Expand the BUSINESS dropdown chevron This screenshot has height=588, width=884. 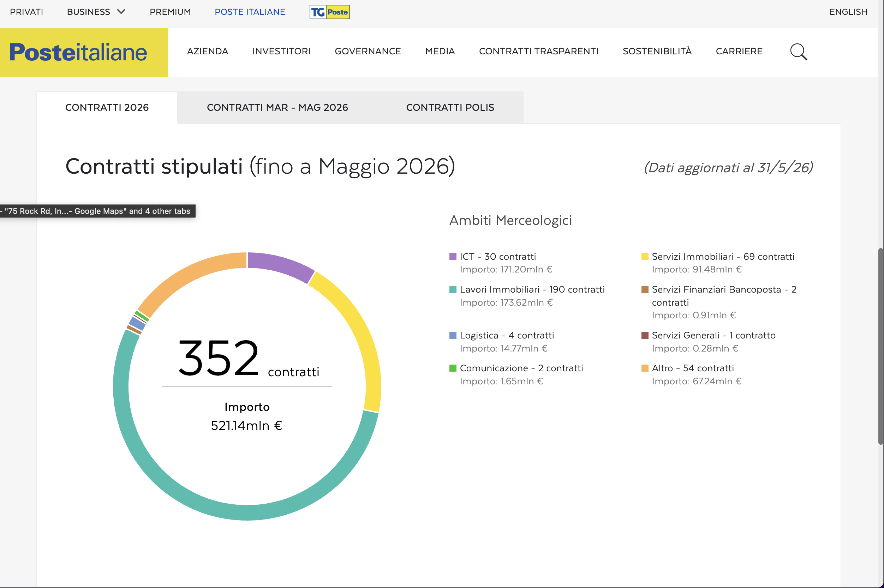click(121, 12)
